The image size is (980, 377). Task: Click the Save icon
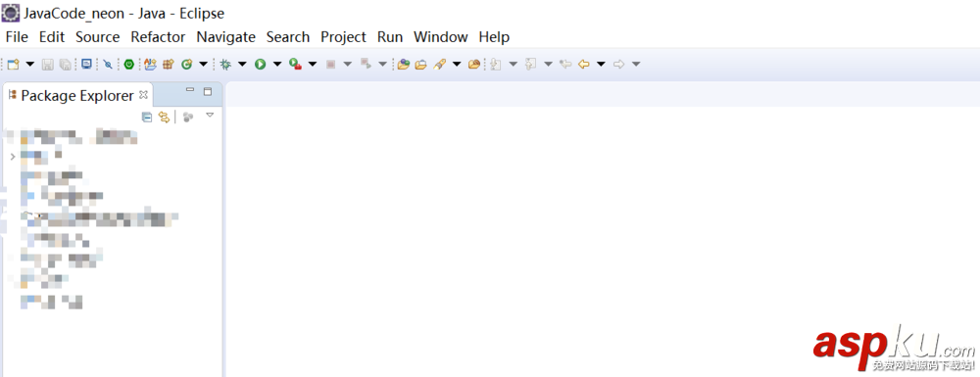pos(47,64)
